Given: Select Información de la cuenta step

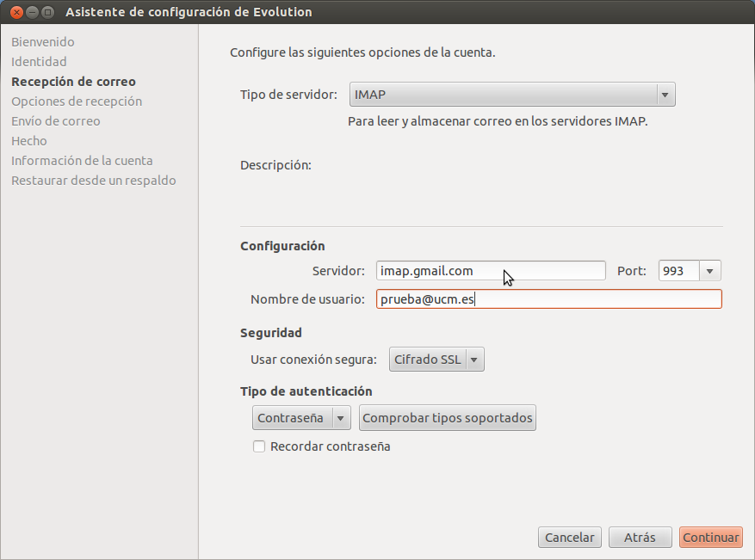Looking at the screenshot, I should [82, 160].
